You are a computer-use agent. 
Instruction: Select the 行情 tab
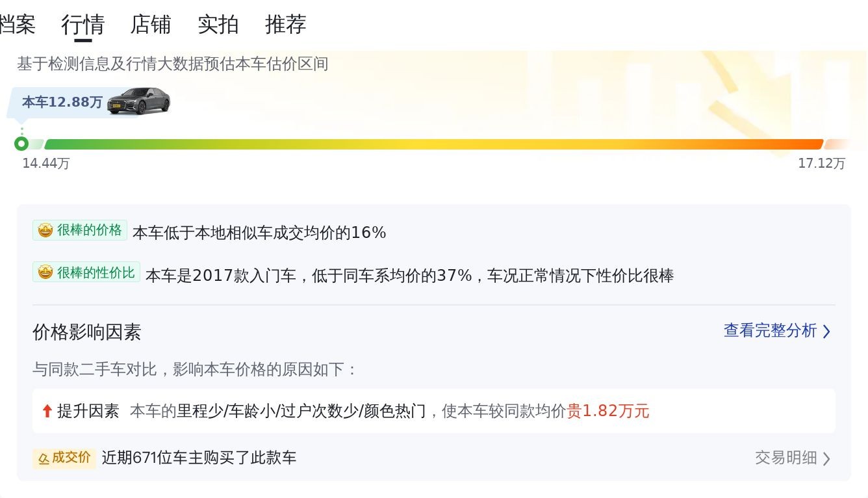[x=83, y=25]
